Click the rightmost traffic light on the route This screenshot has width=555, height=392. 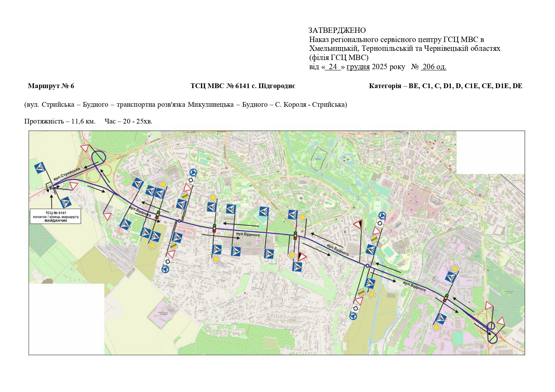tap(446, 298)
